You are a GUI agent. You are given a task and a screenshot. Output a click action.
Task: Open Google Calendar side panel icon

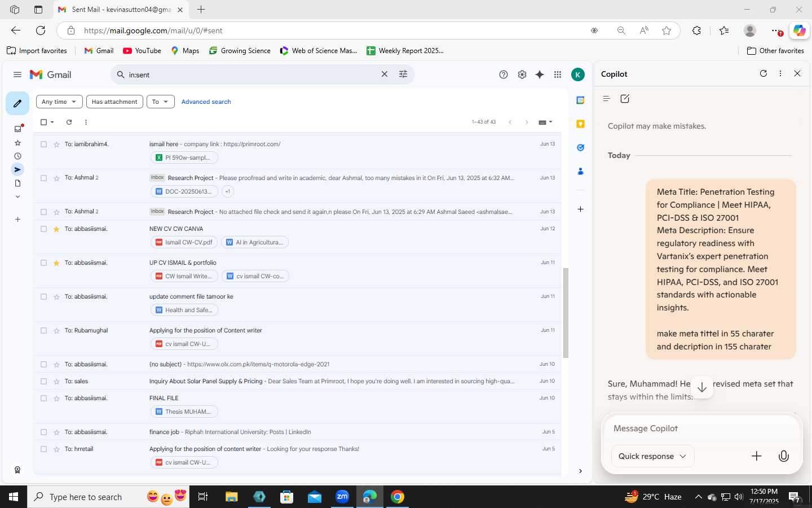580,100
